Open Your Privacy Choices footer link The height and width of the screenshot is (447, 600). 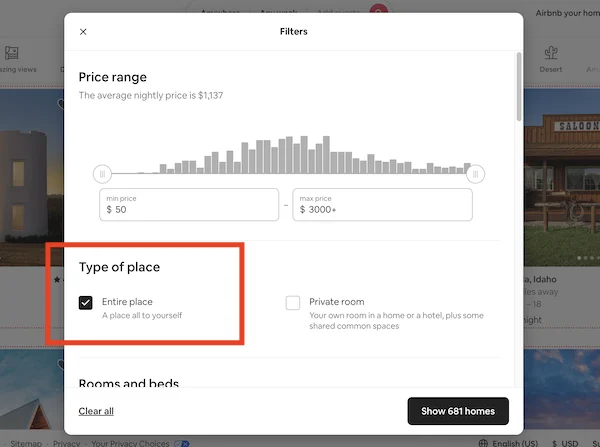point(130,443)
